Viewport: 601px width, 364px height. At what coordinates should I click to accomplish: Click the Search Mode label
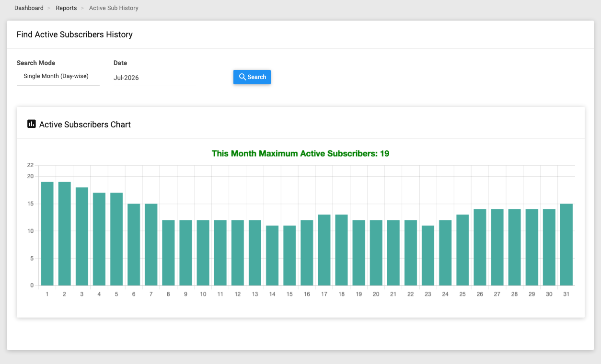[x=36, y=63]
